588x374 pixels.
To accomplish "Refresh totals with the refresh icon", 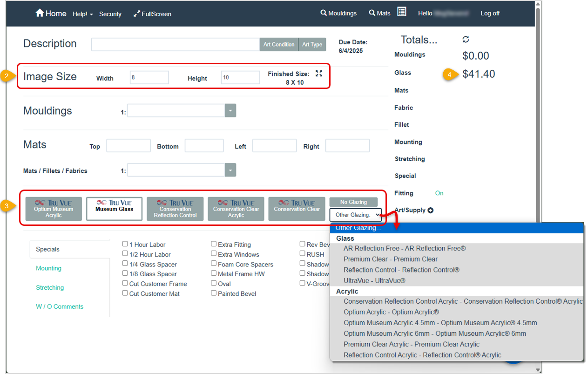I will coord(466,40).
